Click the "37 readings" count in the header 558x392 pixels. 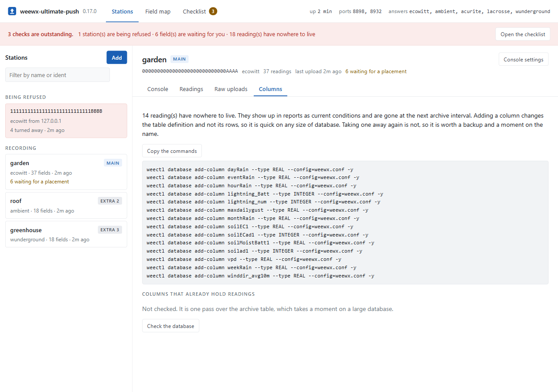click(277, 71)
